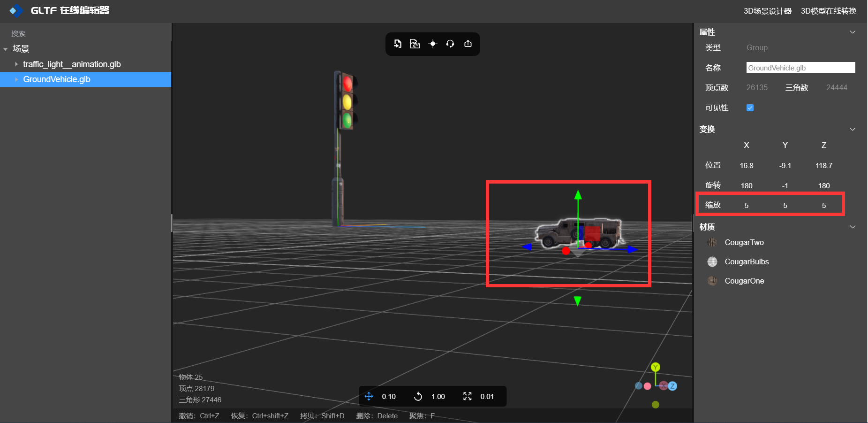Click position Y value -9.1
This screenshot has height=423, width=868.
[785, 166]
